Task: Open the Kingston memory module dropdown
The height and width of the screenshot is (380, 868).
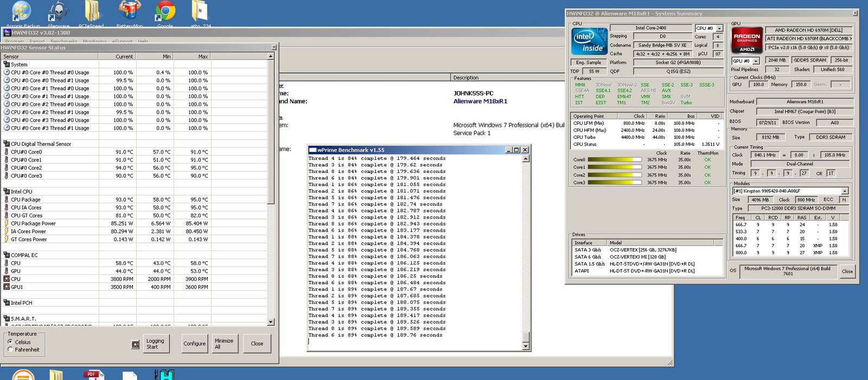Action: [x=845, y=191]
